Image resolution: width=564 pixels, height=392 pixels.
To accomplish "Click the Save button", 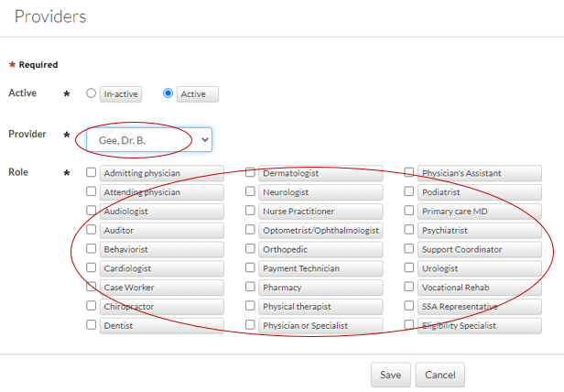I will pos(390,375).
